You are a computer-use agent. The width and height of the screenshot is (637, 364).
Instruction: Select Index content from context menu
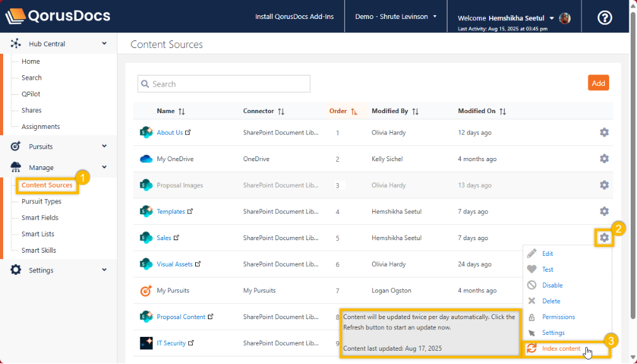tap(561, 349)
